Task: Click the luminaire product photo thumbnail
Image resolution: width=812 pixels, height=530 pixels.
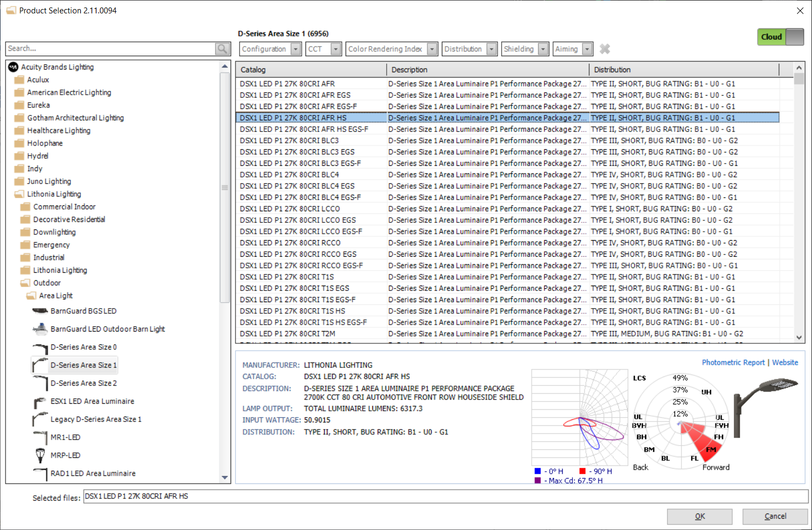Action: tap(766, 408)
